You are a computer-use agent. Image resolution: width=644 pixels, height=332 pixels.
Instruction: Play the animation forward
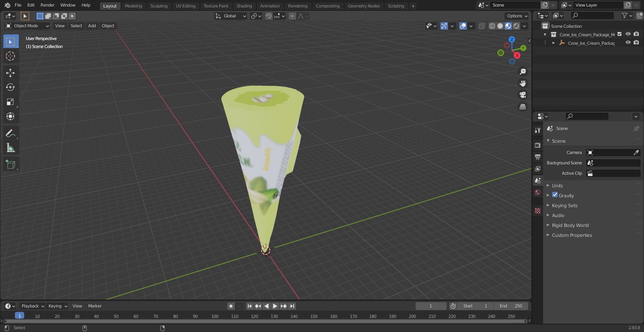(275, 306)
